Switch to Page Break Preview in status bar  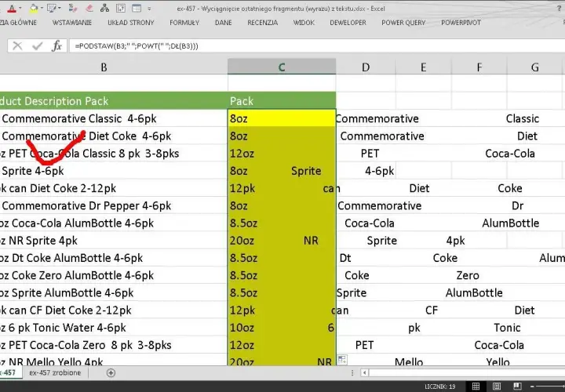point(517,387)
